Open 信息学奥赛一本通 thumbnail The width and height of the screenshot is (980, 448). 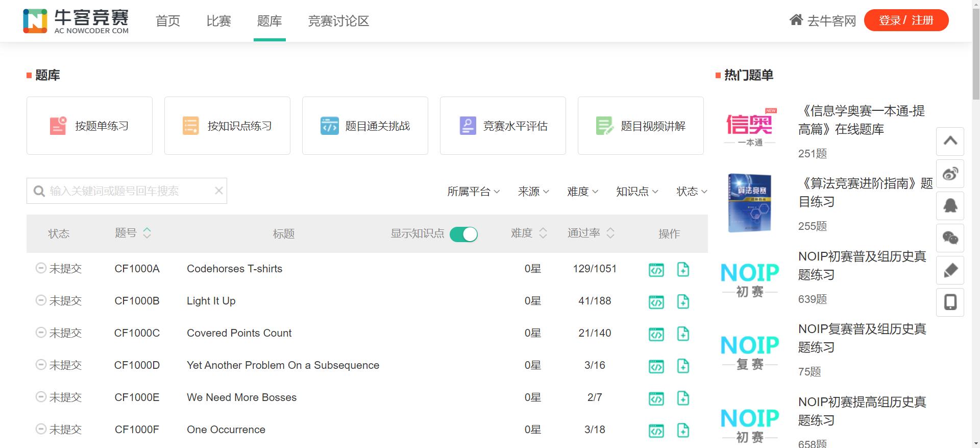(x=749, y=127)
